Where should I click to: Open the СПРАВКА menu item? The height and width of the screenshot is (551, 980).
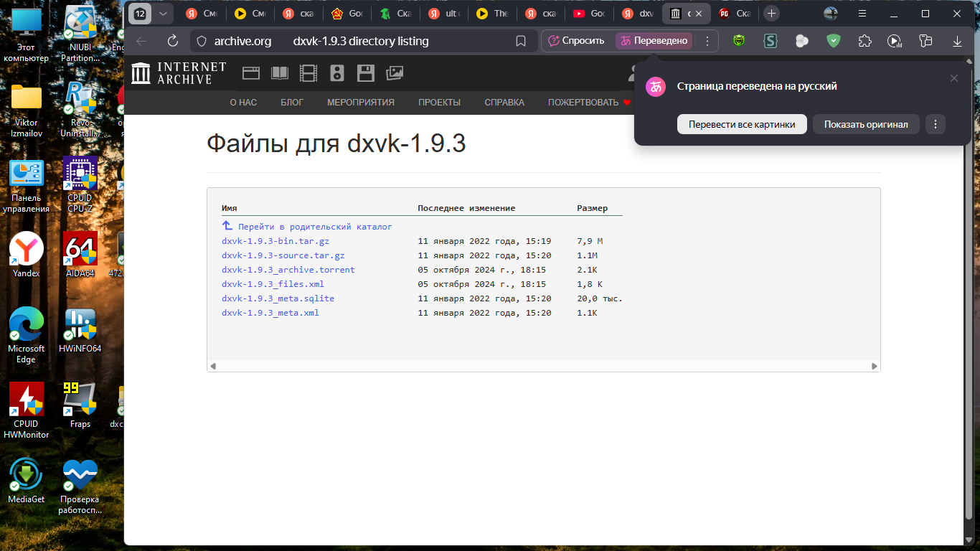point(504,103)
